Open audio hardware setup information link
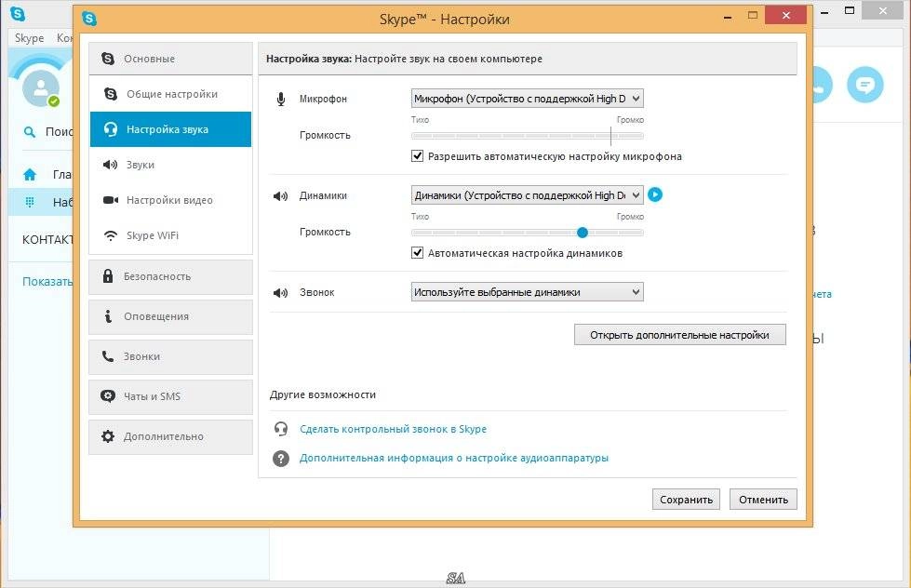This screenshot has height=588, width=911. pyautogui.click(x=454, y=458)
